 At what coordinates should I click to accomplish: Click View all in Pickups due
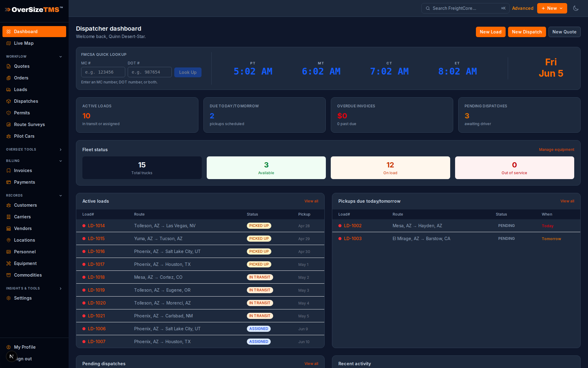point(567,201)
